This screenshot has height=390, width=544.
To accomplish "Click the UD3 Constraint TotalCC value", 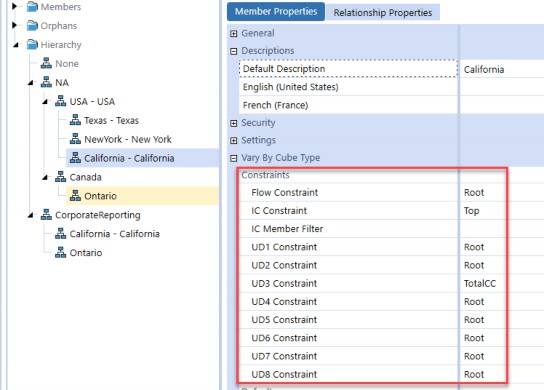I will pos(480,283).
